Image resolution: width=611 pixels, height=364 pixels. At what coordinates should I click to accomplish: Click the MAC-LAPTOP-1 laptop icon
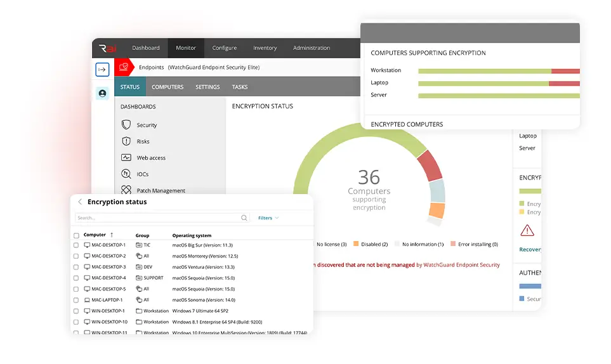[x=87, y=300]
